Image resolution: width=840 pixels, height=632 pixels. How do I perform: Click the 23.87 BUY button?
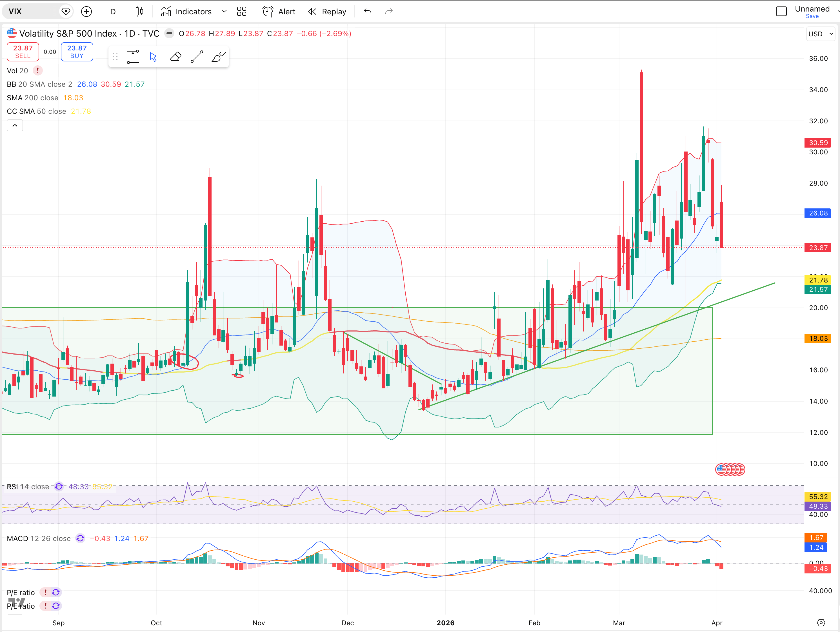(77, 52)
